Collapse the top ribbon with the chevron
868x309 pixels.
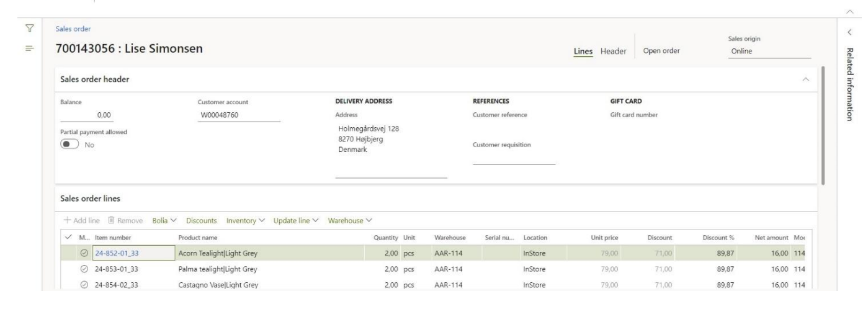coord(858,12)
